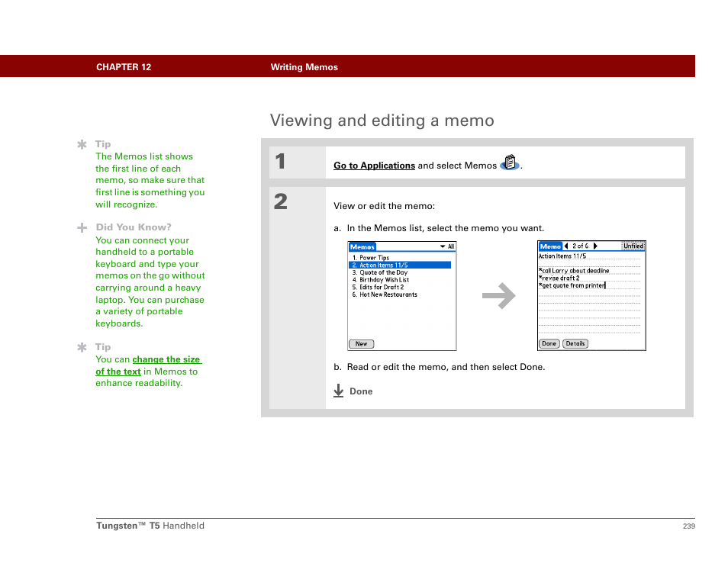728x563 pixels.
Task: Click the Memo title tab
Action: pyautogui.click(x=550, y=246)
